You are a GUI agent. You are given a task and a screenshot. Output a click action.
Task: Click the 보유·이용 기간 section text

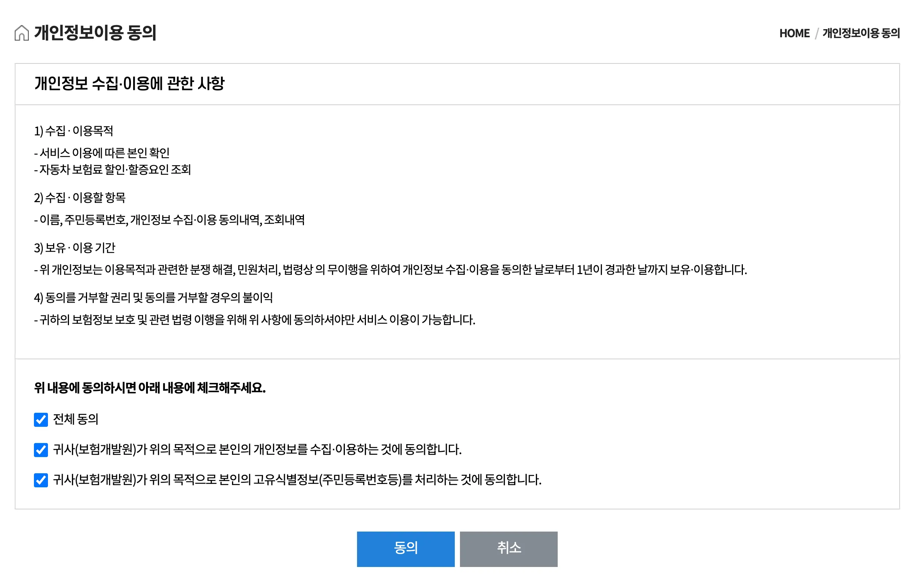point(76,248)
